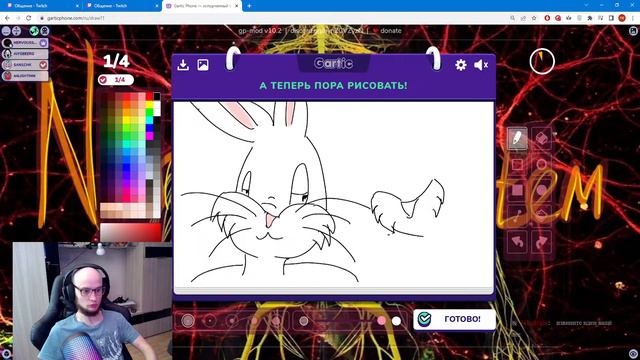Choose the third brush size
The height and width of the screenshot is (360, 640).
click(x=232, y=321)
